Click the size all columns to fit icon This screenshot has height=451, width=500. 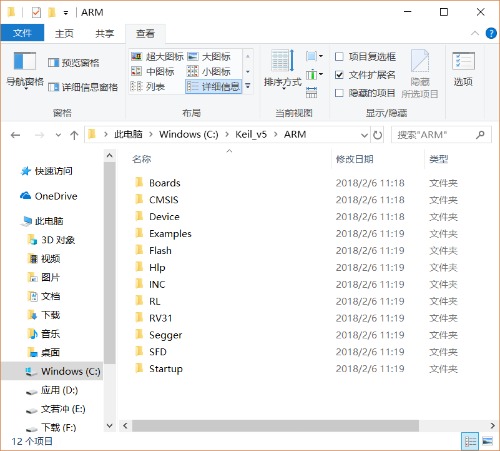click(x=311, y=92)
